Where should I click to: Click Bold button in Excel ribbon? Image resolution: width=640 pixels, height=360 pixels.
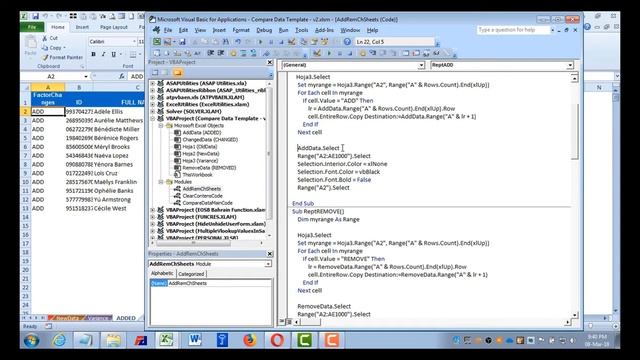(x=93, y=54)
